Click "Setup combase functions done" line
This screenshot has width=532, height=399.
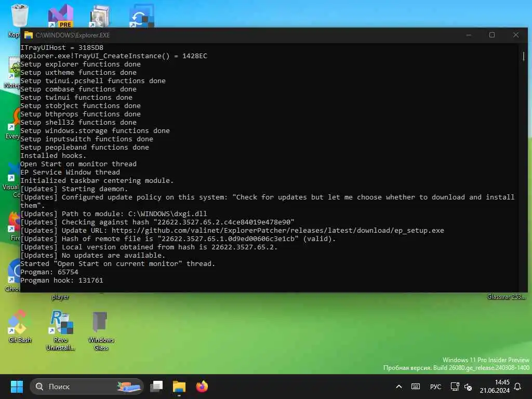78,89
